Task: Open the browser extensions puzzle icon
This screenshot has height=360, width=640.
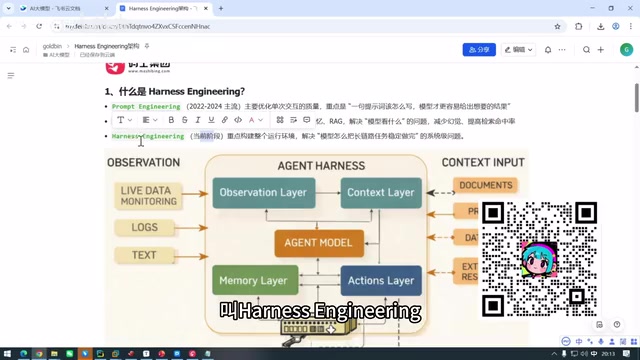Action: point(578,27)
